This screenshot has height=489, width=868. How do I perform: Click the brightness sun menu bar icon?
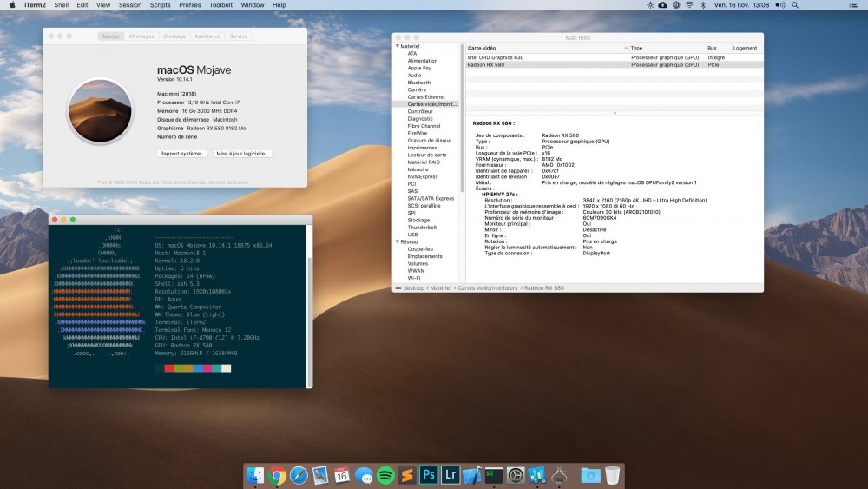point(650,5)
